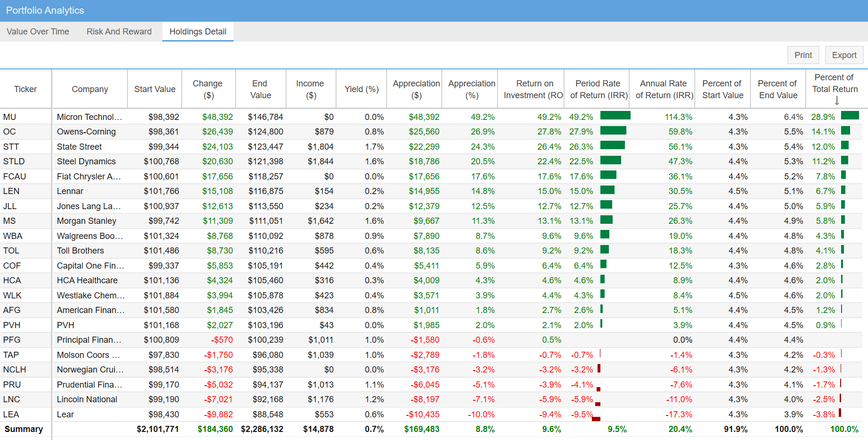Sort by the Ticker column header
Screen dimensions: 868x440
[x=25, y=89]
